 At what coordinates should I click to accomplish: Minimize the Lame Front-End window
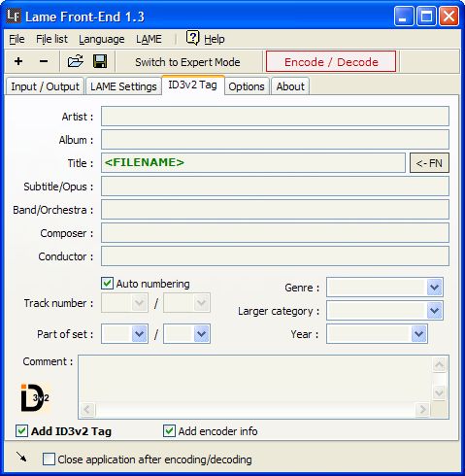[x=404, y=17]
